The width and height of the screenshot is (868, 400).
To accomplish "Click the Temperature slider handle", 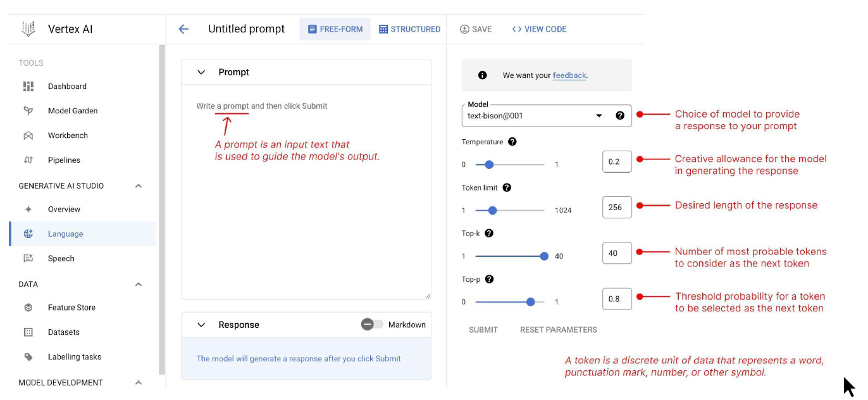I will pyautogui.click(x=488, y=165).
